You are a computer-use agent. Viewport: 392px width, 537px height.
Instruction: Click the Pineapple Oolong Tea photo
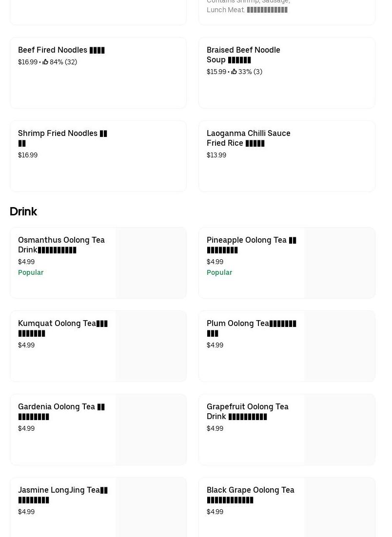pos(340,263)
